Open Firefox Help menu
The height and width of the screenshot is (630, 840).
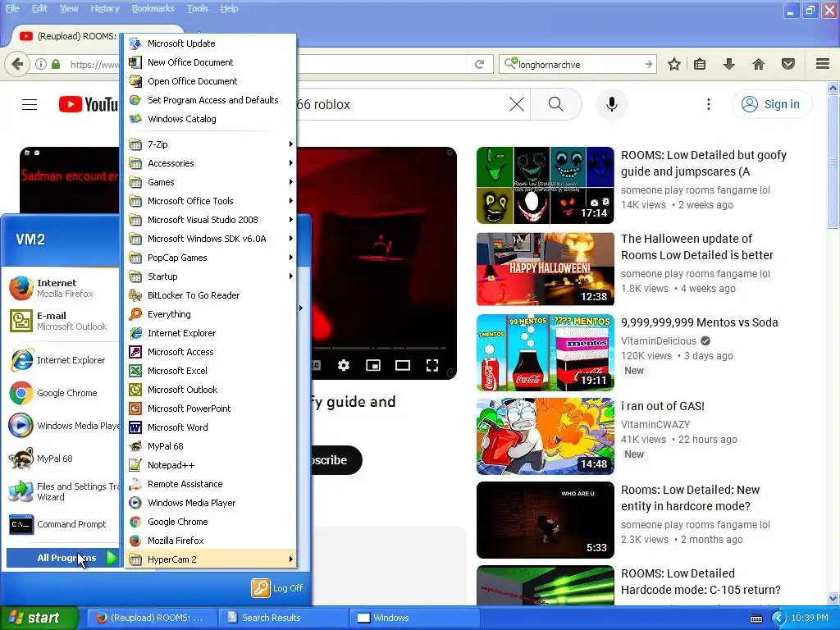point(230,8)
